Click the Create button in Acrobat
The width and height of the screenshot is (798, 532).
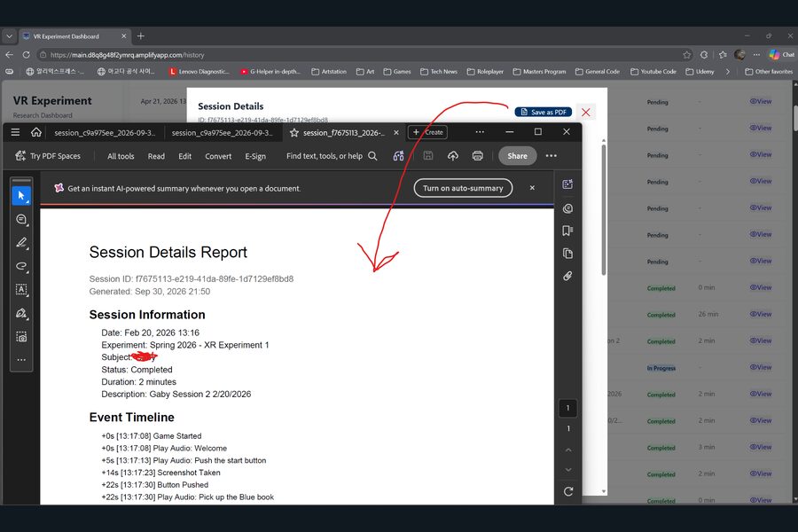coord(427,132)
